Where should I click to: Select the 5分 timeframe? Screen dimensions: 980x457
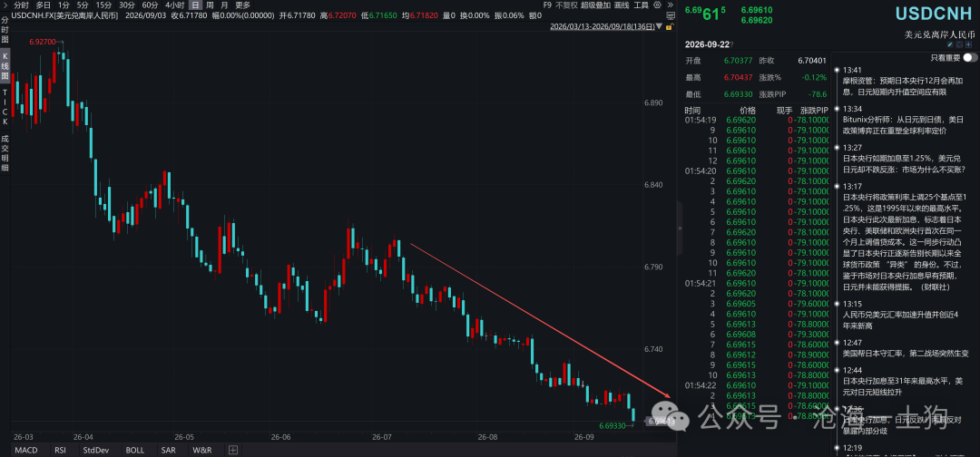pos(83,5)
